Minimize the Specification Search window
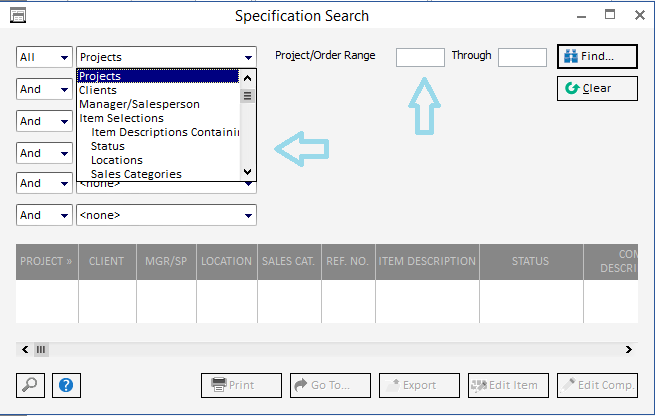The height and width of the screenshot is (416, 655). 581,16
